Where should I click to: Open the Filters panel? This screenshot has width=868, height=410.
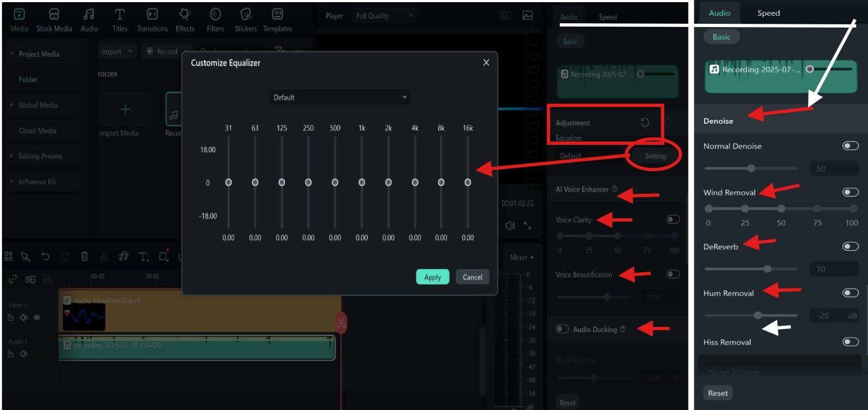(x=215, y=20)
